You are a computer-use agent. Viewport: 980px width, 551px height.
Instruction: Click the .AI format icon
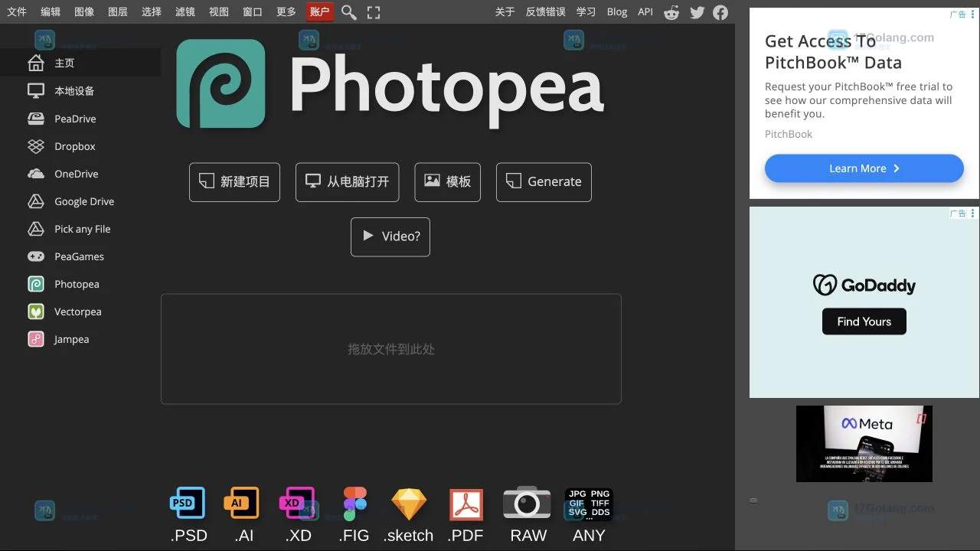coord(242,503)
